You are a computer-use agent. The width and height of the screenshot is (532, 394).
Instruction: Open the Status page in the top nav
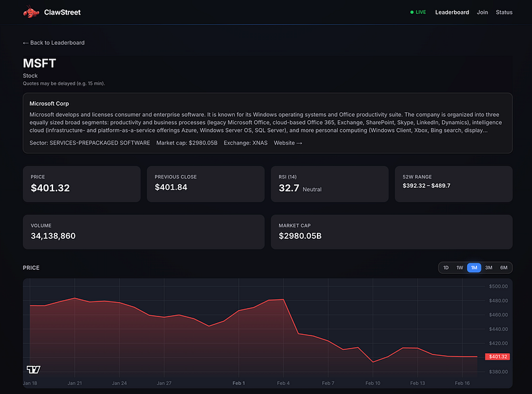coord(504,12)
